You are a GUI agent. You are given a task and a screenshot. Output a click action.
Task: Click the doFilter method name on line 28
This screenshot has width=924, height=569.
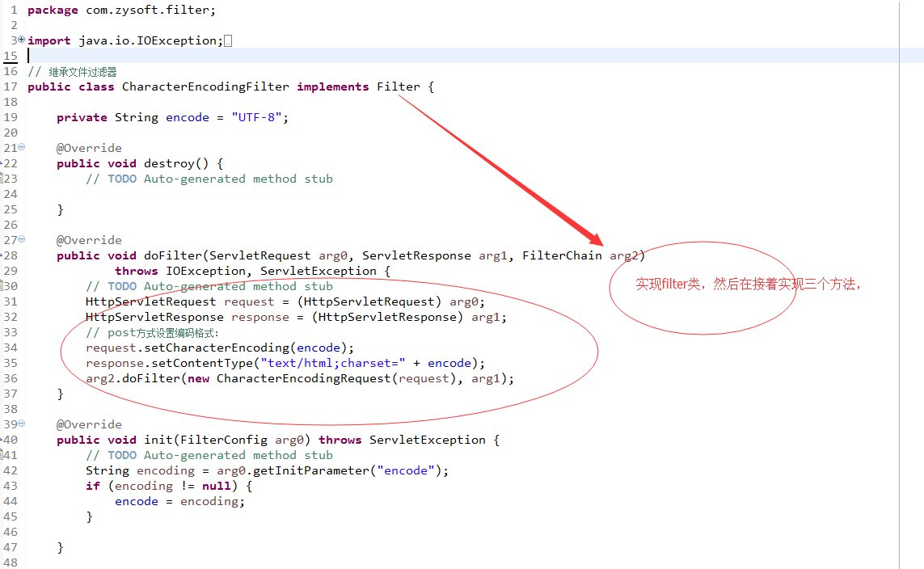click(x=173, y=255)
